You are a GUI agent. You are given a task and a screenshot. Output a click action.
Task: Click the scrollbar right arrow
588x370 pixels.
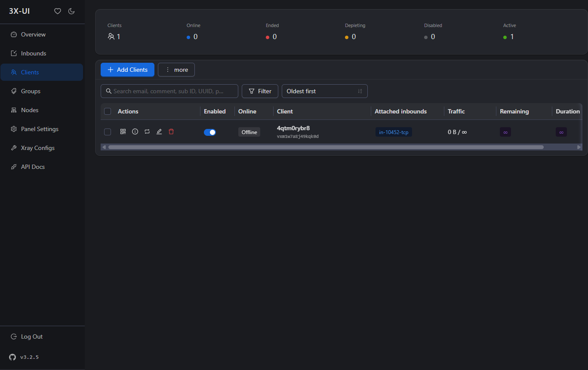(579, 147)
